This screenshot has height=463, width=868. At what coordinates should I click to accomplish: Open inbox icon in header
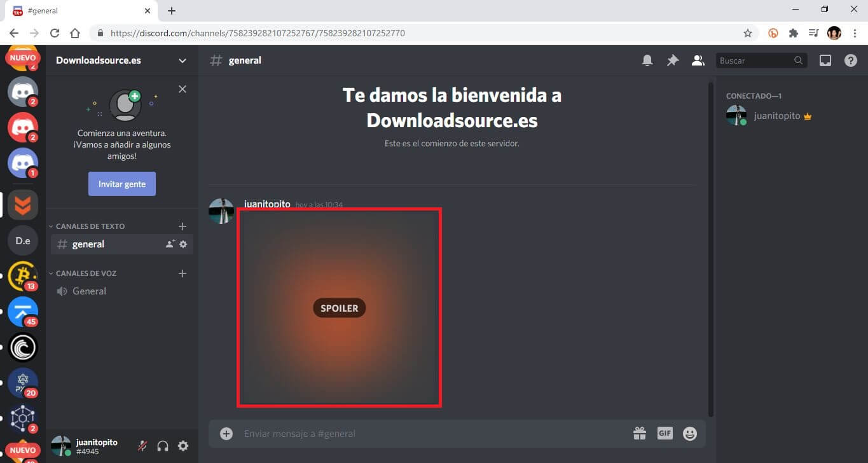pyautogui.click(x=825, y=60)
